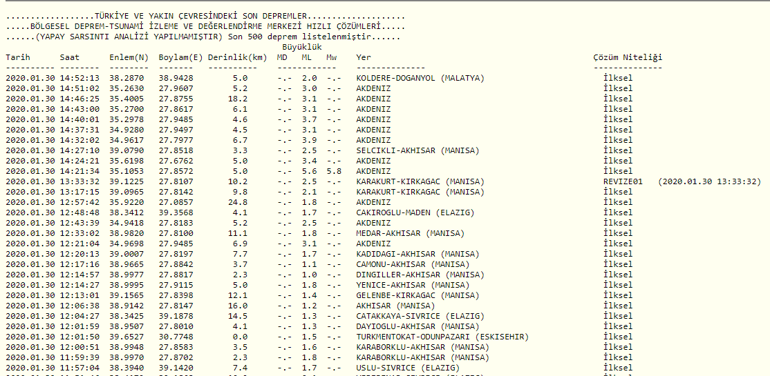The width and height of the screenshot is (770, 376).
Task: Click the 5.8 Mw magnitude value
Action: point(334,171)
